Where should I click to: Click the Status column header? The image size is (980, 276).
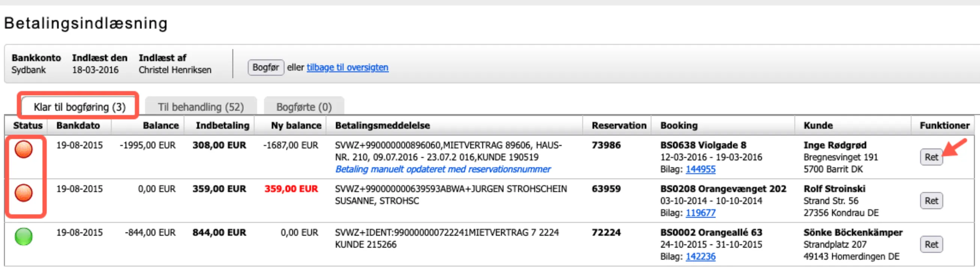point(27,126)
